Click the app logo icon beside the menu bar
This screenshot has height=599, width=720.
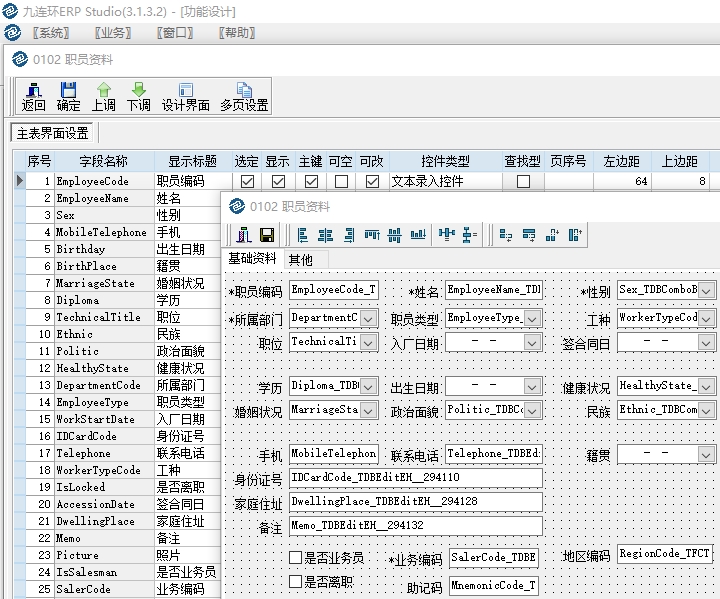click(12, 33)
